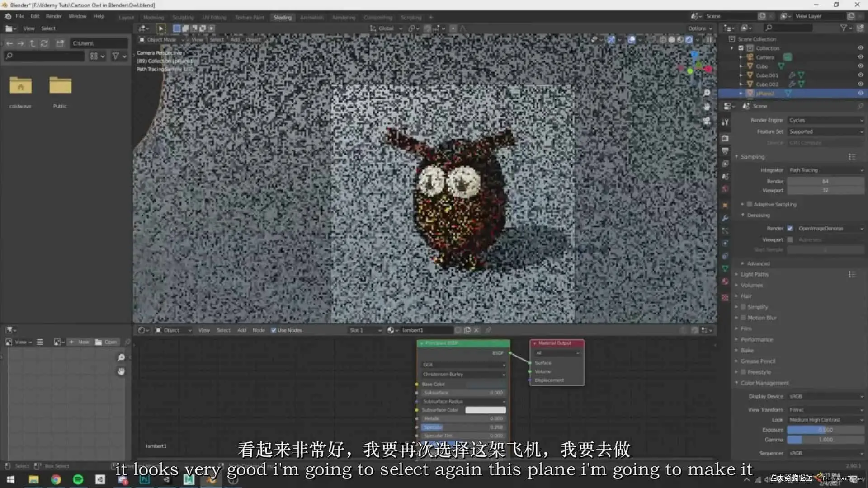This screenshot has width=868, height=488.
Task: Open the Render properties tab icon
Action: pyautogui.click(x=725, y=138)
